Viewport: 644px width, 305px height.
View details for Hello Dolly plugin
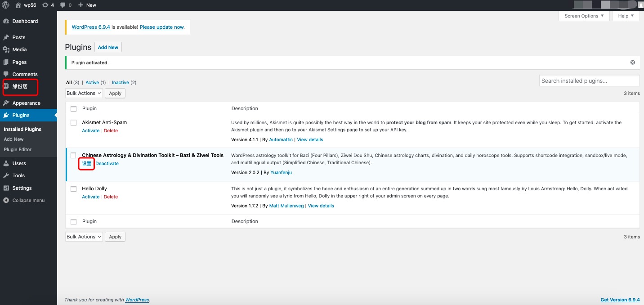(x=321, y=206)
